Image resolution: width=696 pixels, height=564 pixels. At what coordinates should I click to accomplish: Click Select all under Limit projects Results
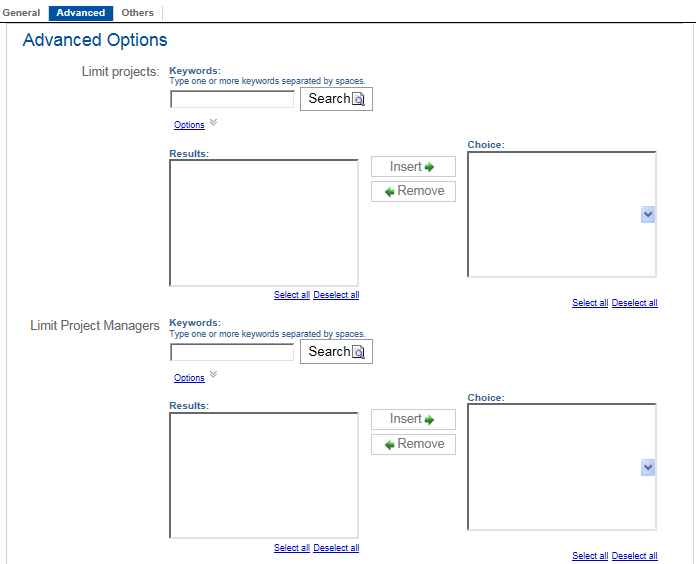pos(292,295)
